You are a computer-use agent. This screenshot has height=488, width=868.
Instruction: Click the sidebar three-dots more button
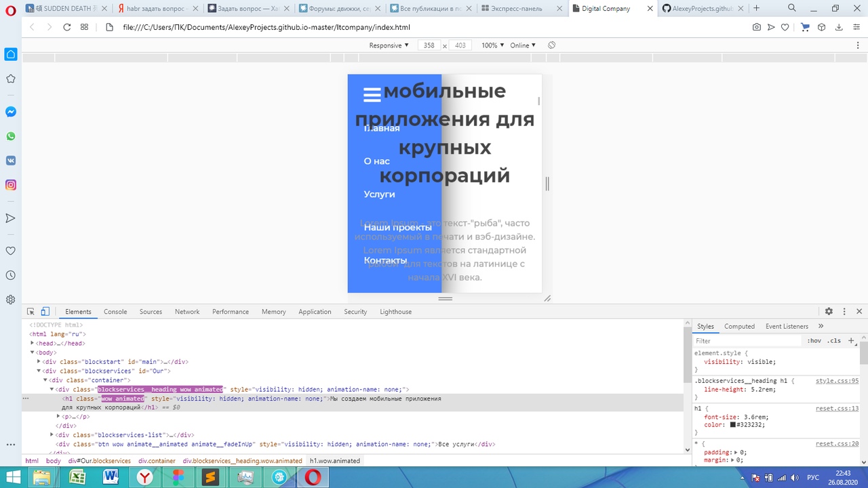tap(11, 445)
